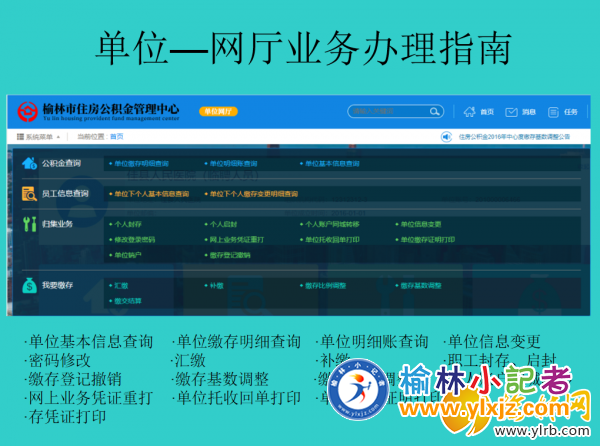Click the bullet text 单位缴存明细查询
The height and width of the screenshot is (446, 600).
coord(239,342)
